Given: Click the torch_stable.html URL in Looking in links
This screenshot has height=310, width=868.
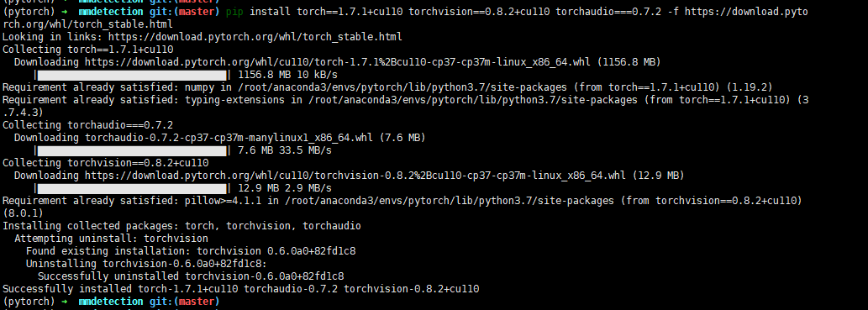Looking at the screenshot, I should click(255, 37).
